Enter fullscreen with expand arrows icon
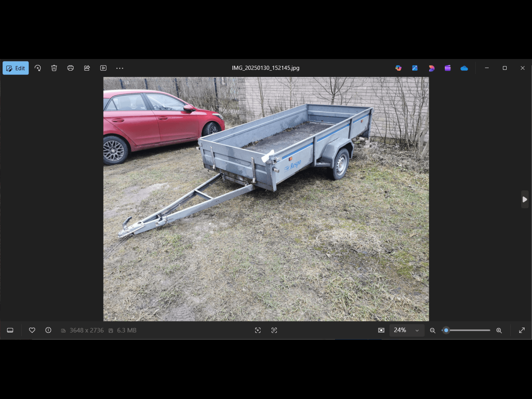The height and width of the screenshot is (399, 532). click(522, 330)
